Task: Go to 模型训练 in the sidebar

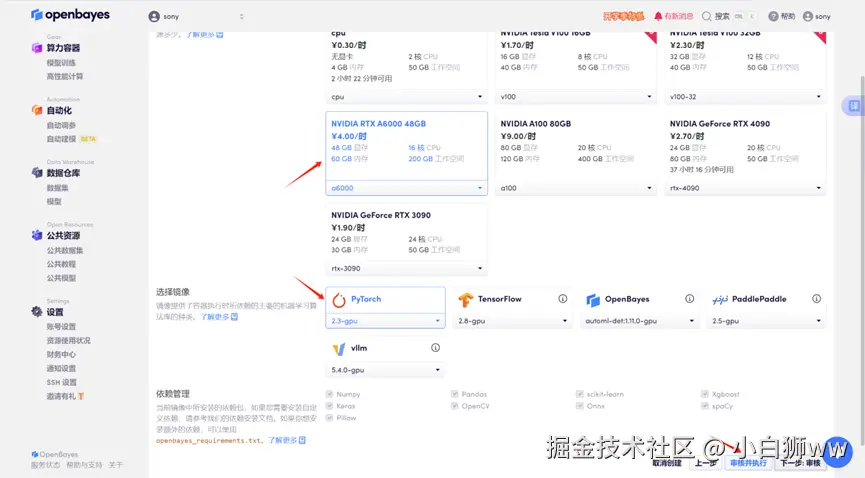Action: click(x=61, y=63)
